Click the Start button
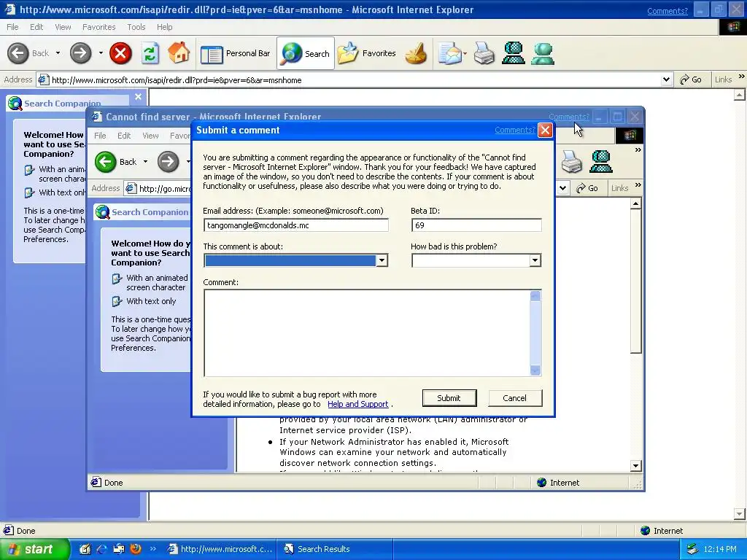 (34, 549)
